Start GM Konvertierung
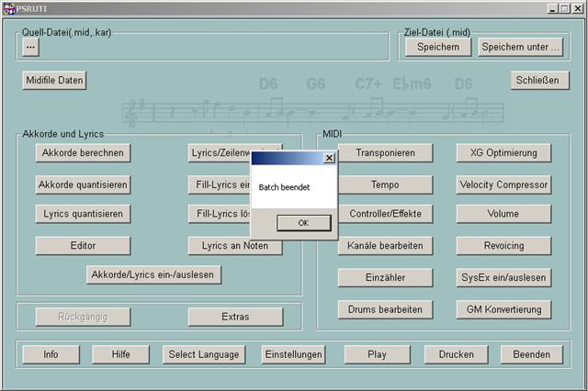This screenshot has width=588, height=391. (x=503, y=309)
